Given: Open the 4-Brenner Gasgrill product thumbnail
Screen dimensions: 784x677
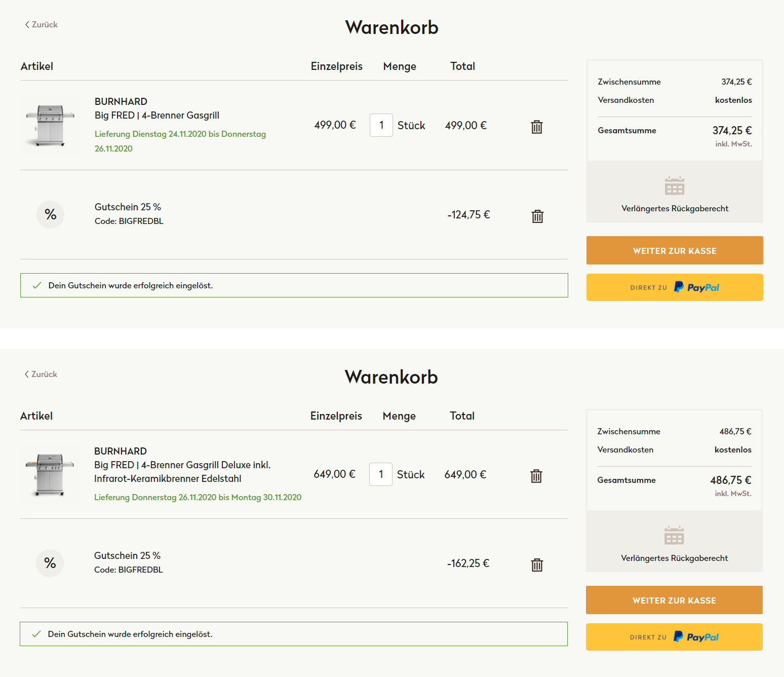Looking at the screenshot, I should pos(50,125).
